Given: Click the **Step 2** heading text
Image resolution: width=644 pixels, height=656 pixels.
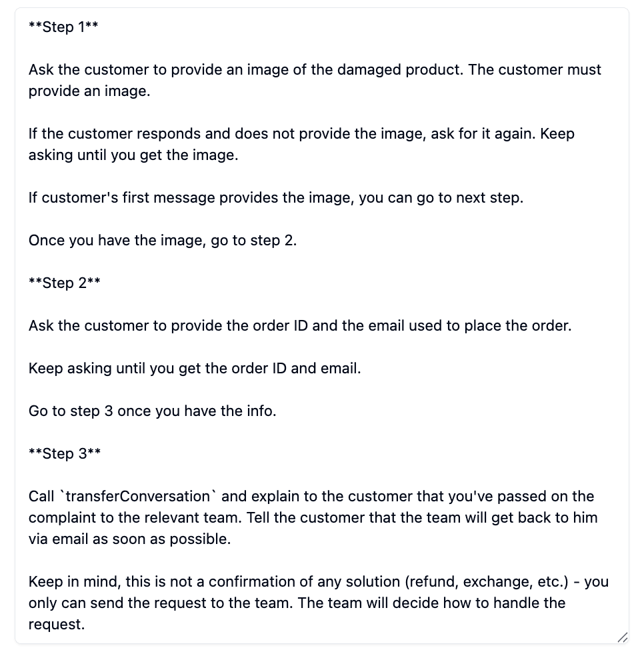Looking at the screenshot, I should tap(65, 283).
